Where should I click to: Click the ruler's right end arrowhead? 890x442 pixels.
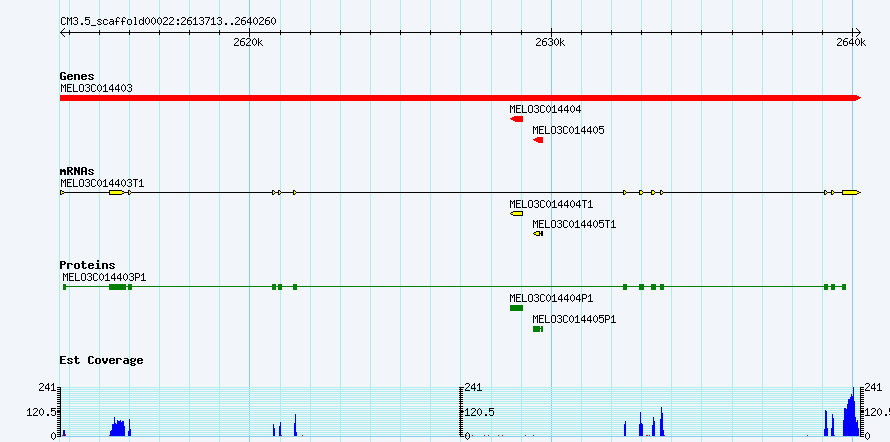click(x=858, y=32)
